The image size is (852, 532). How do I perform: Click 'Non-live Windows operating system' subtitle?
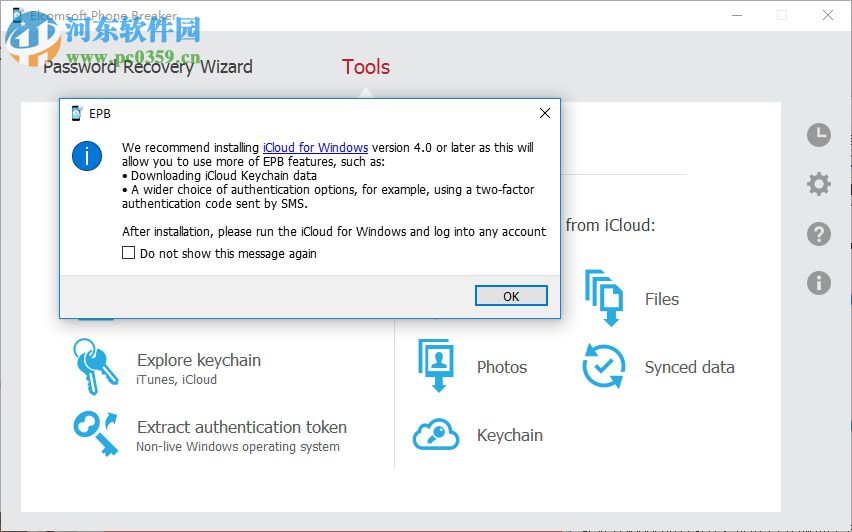[x=238, y=447]
